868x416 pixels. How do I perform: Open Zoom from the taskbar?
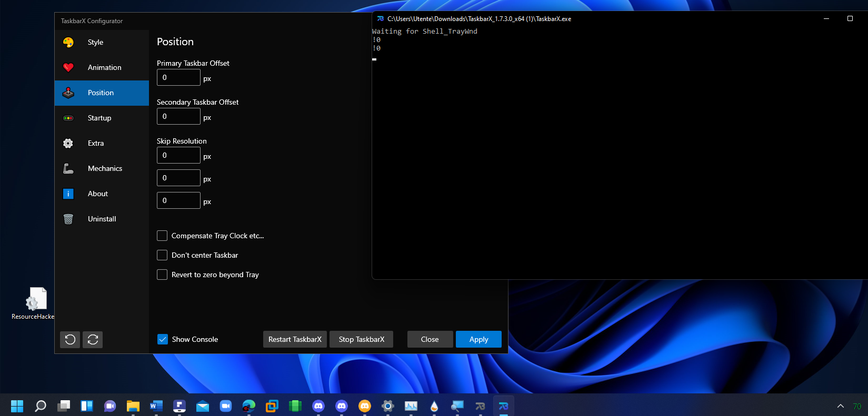(226, 406)
